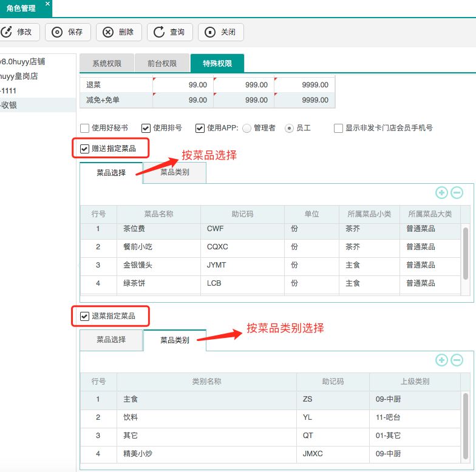Select the 餐前小吃 dish row
476x472 pixels.
(x=271, y=249)
